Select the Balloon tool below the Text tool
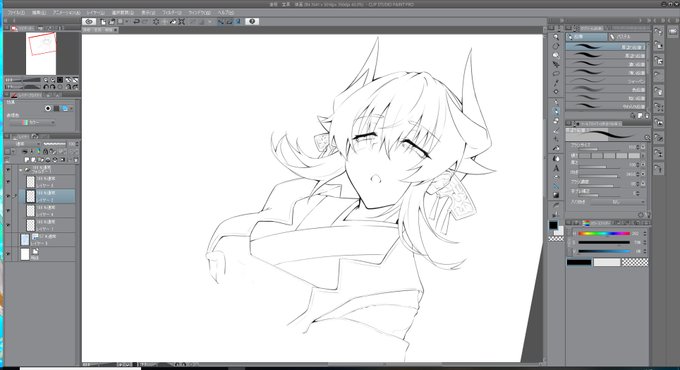680x370 pixels. (556, 177)
